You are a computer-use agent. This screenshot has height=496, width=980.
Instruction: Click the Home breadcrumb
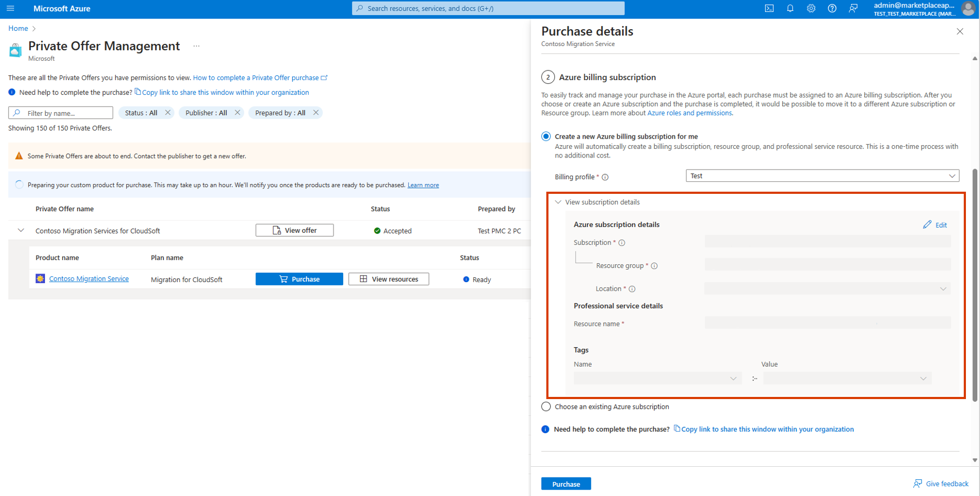pyautogui.click(x=18, y=28)
